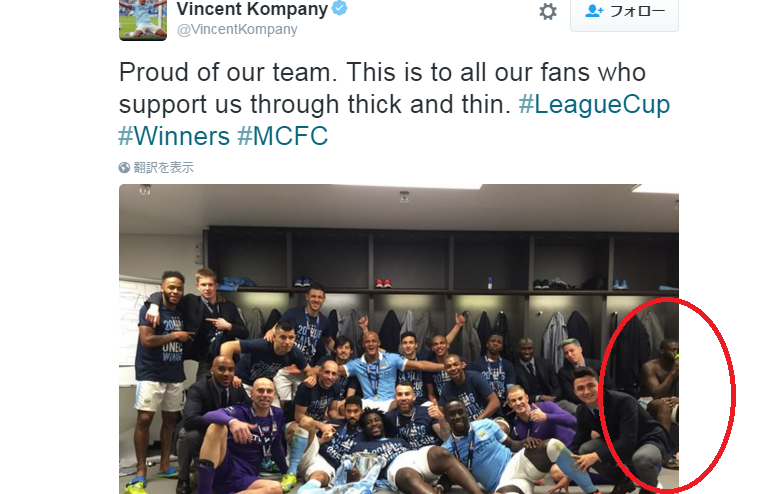
Task: Click the verified badge next to Vincent Kompany
Action: point(339,8)
